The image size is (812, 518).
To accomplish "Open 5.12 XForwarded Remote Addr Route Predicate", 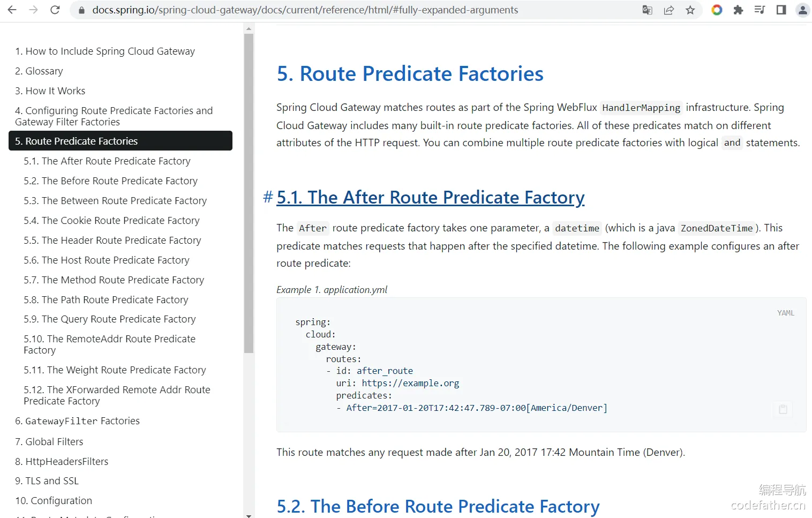I will [x=117, y=395].
